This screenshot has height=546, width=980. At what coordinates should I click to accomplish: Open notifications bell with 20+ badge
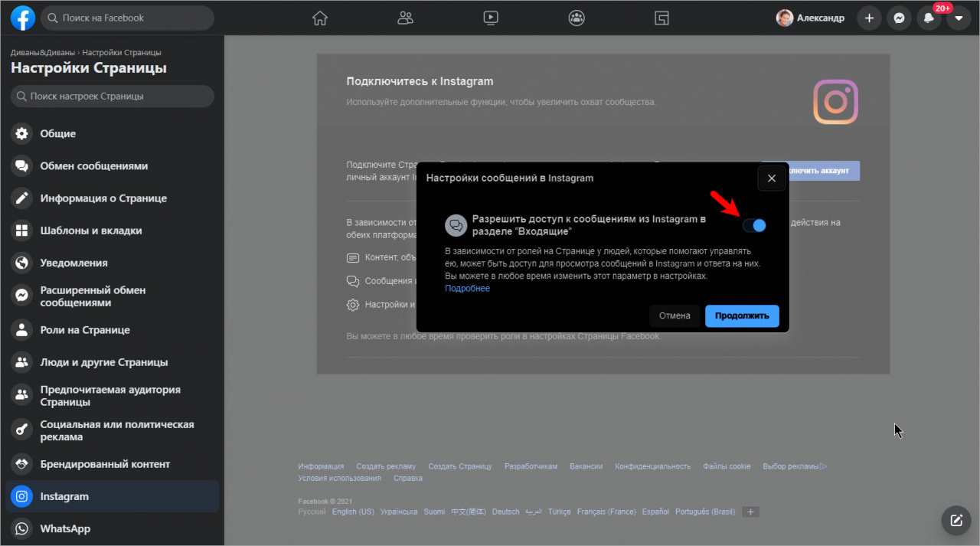pyautogui.click(x=929, y=18)
